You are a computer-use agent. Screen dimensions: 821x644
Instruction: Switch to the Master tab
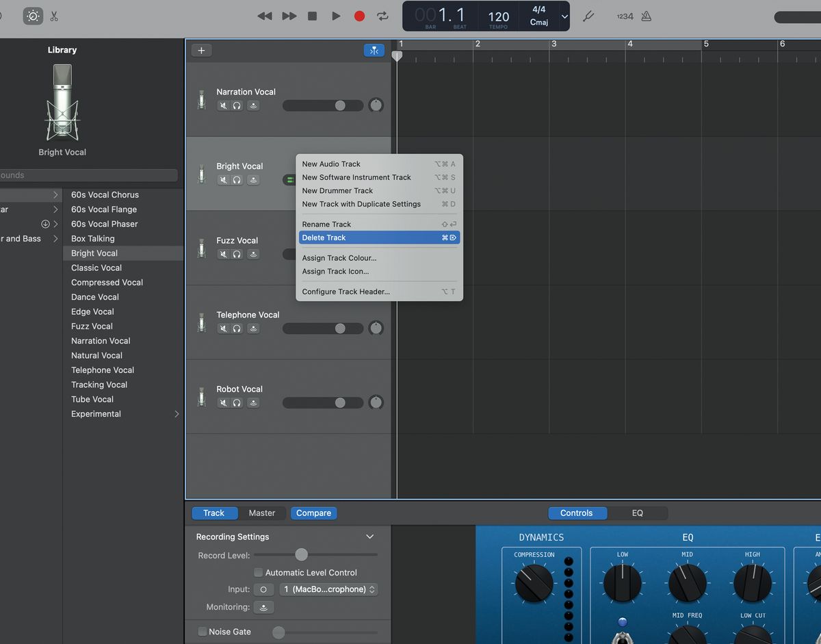click(x=262, y=513)
